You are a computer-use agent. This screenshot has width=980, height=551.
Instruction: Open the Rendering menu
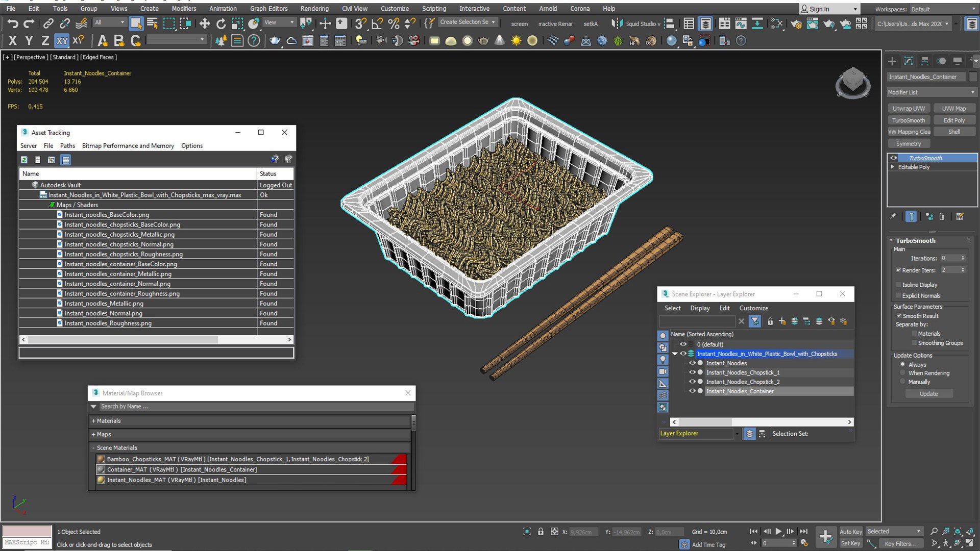click(x=314, y=9)
